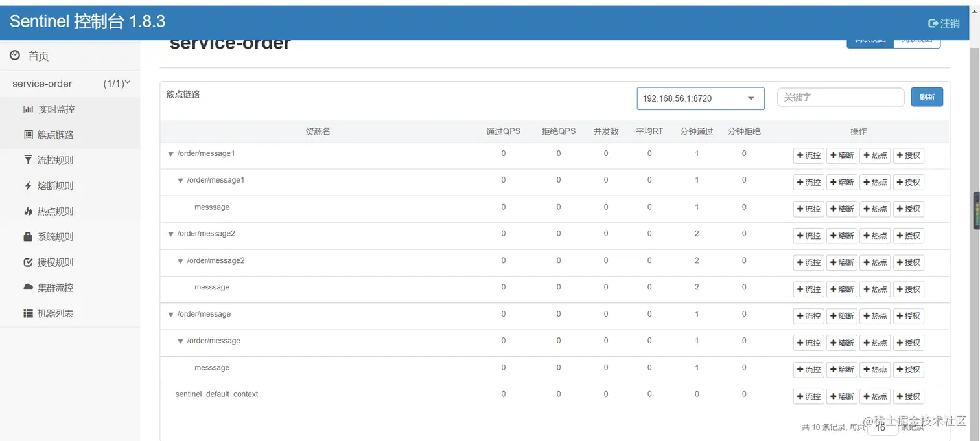
Task: Add 授权 rule for top-level /order/message1
Action: tap(909, 155)
